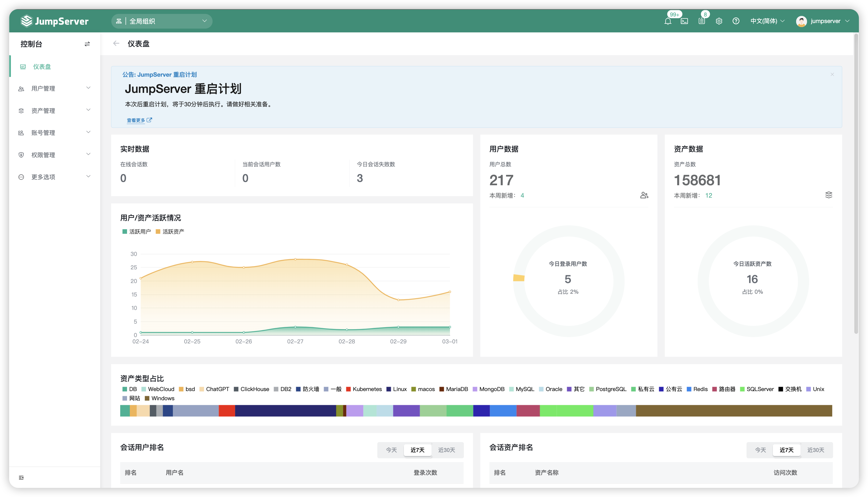Open the notifications bell icon

point(668,21)
